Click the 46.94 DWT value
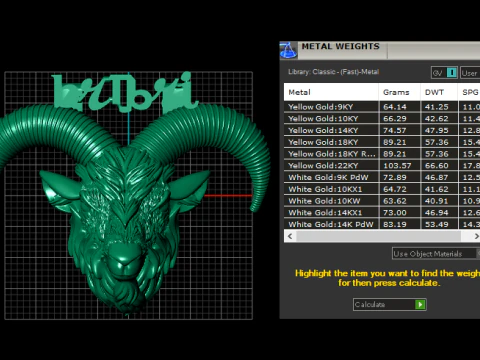 (437, 213)
